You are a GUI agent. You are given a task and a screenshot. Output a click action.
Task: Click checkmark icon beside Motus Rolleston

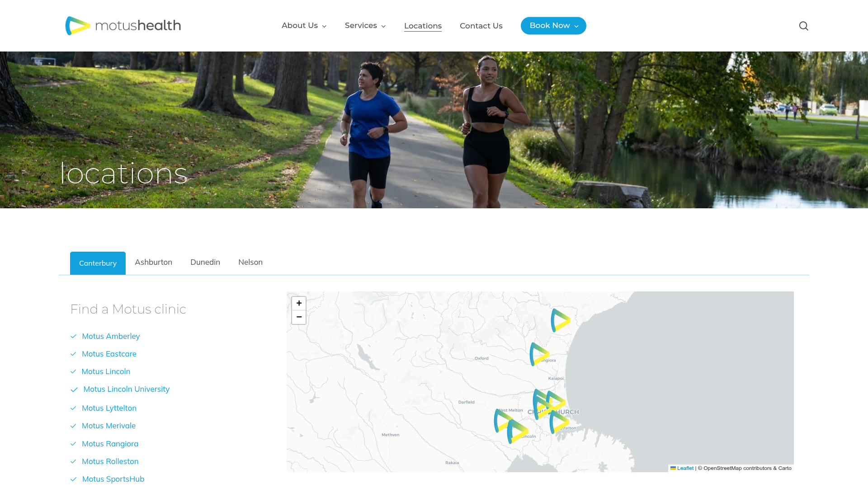tap(73, 461)
